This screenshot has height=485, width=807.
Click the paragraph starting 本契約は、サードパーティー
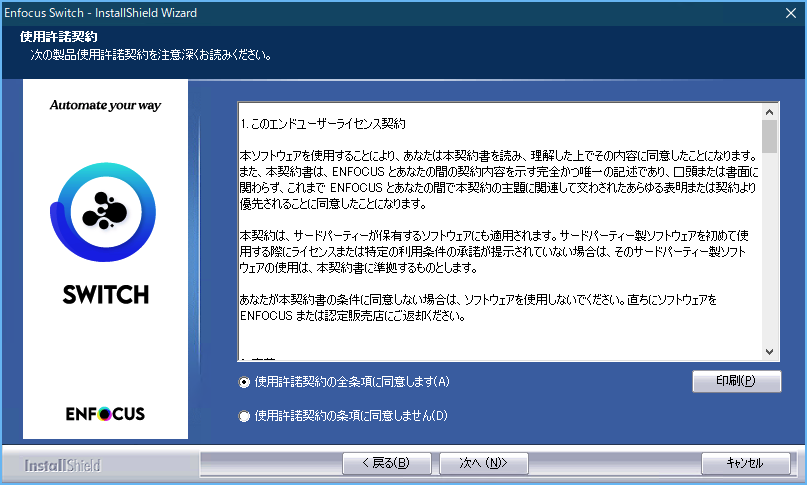494,252
